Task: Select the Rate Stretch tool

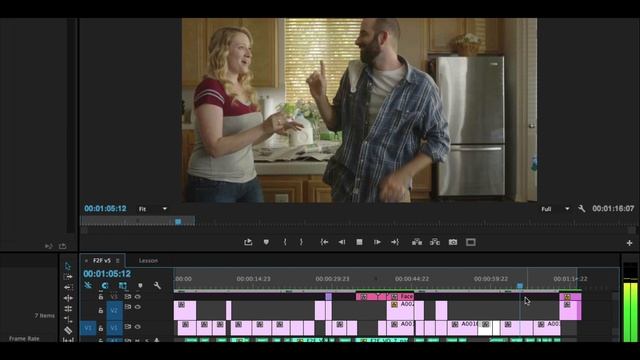Action: [x=68, y=320]
